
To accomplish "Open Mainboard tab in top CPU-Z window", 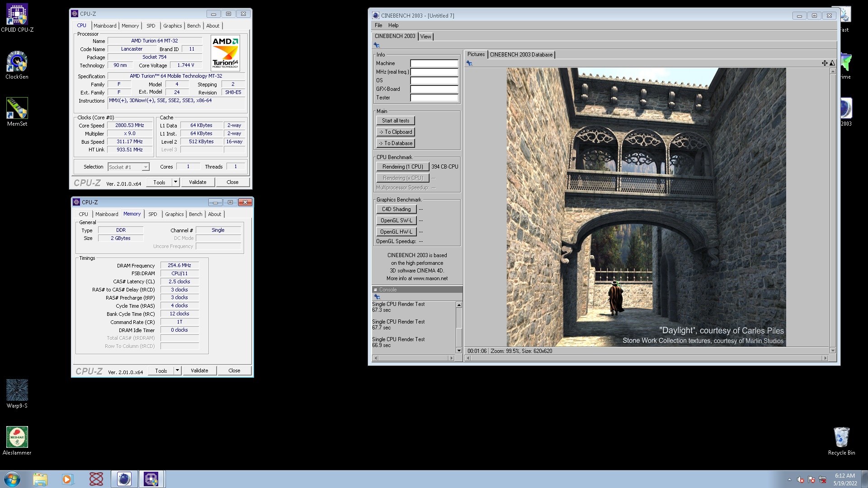I will point(105,26).
